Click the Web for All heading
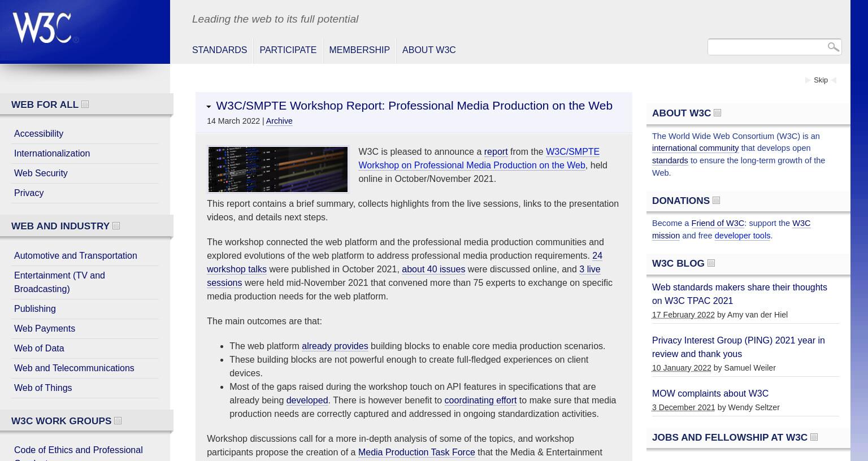This screenshot has height=461, width=868. coord(45,105)
